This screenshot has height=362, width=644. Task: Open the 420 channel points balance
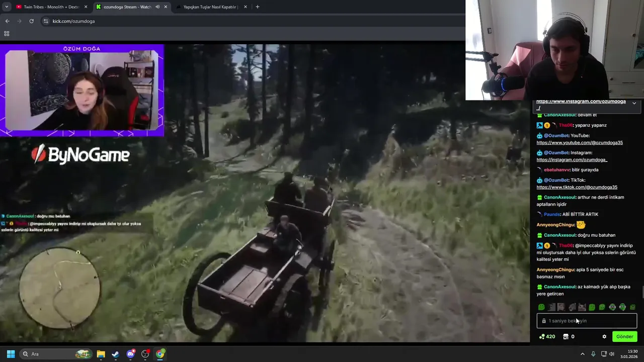click(547, 337)
